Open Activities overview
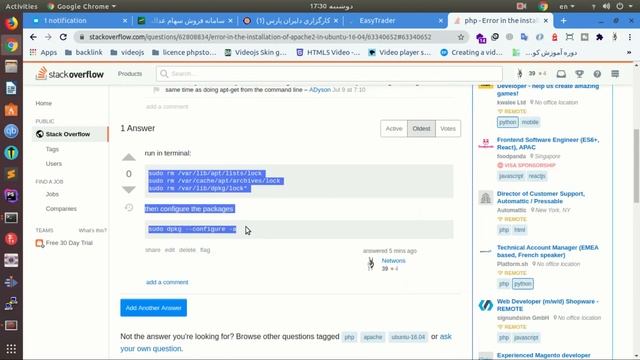This screenshot has height=360, width=640. pos(21,6)
